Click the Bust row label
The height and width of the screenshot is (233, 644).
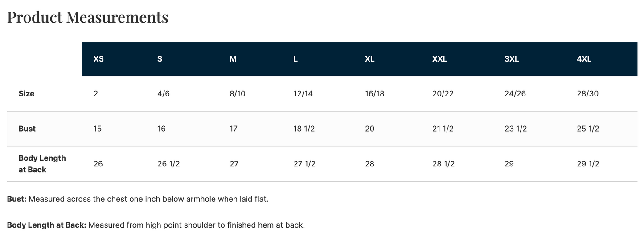coord(27,129)
